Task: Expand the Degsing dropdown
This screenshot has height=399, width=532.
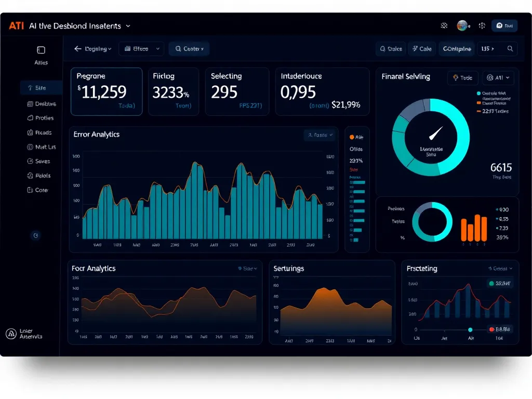Action: (98, 49)
